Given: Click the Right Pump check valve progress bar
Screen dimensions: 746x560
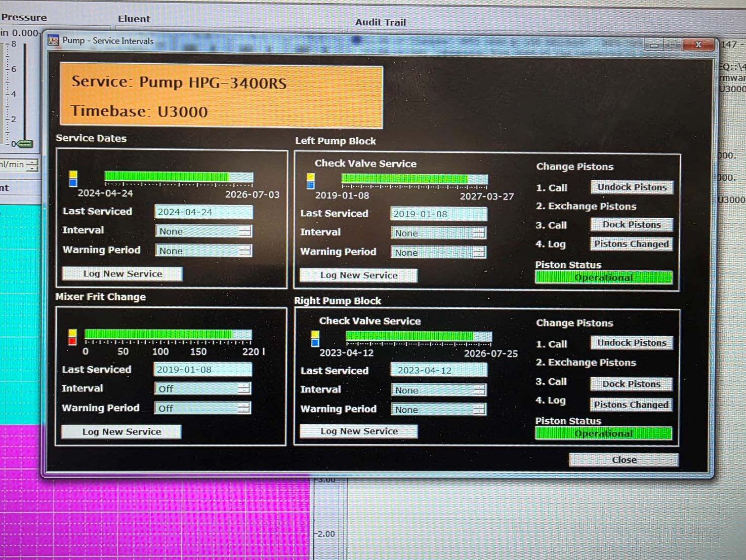Looking at the screenshot, I should (419, 336).
